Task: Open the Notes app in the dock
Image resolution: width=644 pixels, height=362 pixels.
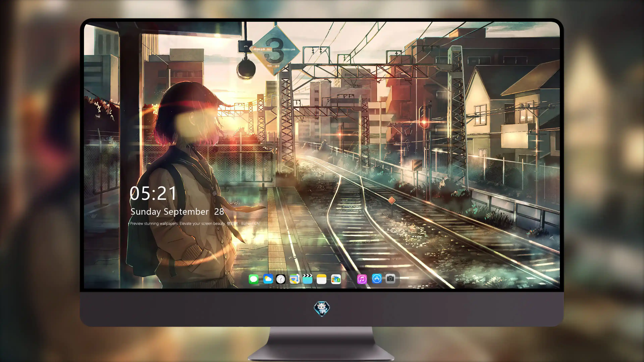Action: [321, 279]
